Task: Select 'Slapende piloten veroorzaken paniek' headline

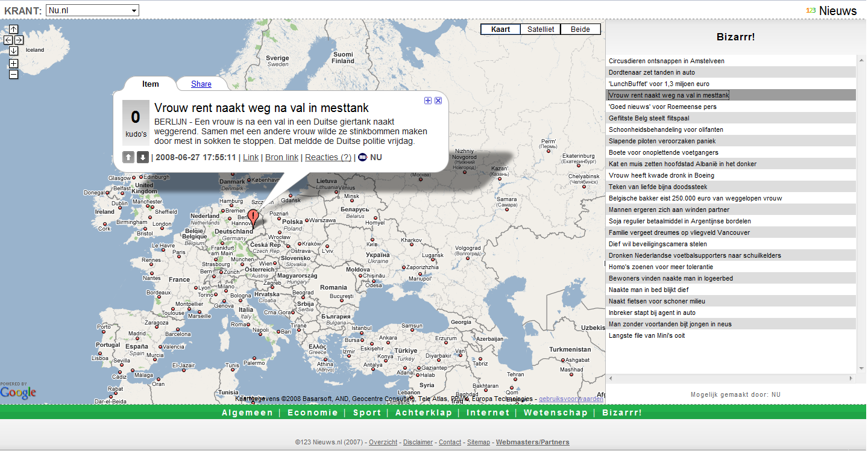Action: click(731, 141)
